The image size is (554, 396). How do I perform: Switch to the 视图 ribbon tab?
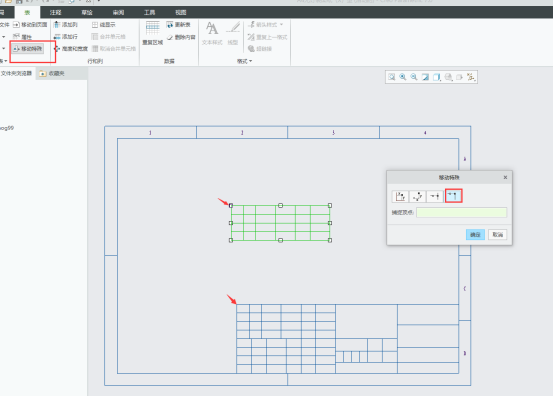point(181,12)
